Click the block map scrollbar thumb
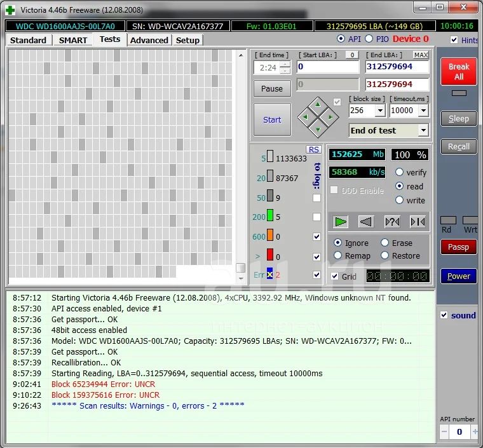The image size is (483, 448). click(241, 268)
